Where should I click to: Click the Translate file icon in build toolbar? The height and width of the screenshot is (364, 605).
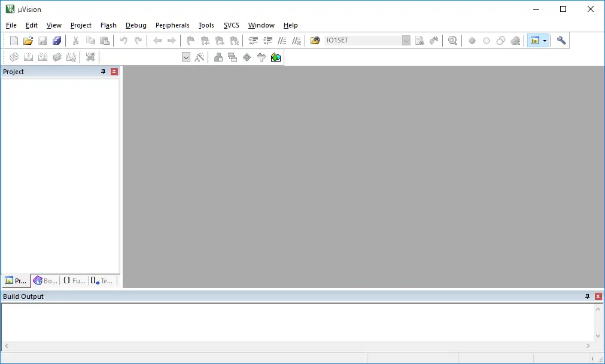14,57
